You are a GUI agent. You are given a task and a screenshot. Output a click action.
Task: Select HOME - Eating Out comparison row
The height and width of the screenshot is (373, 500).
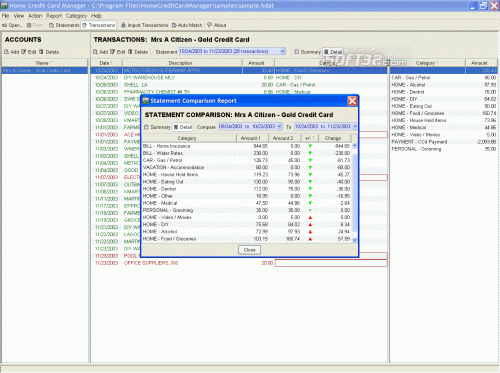tap(247, 182)
